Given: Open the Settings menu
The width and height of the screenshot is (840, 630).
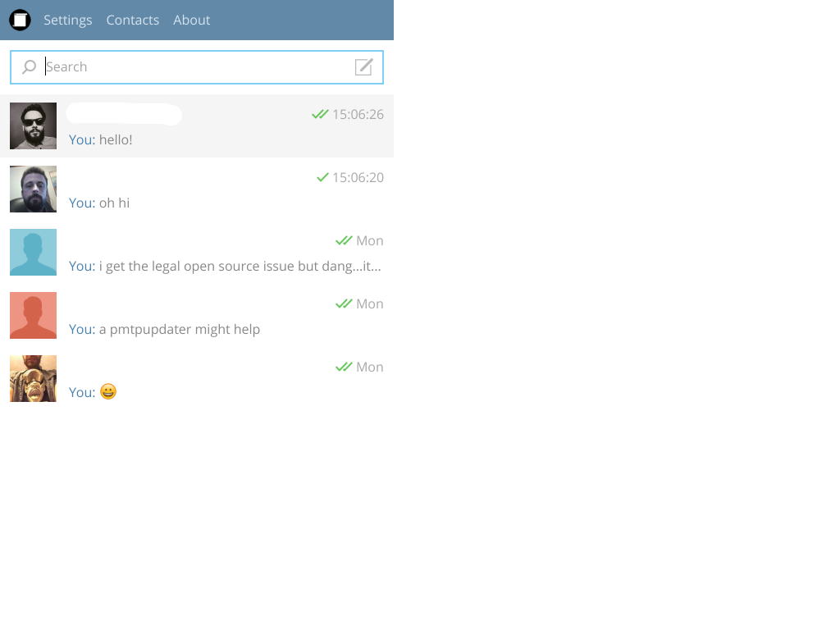Looking at the screenshot, I should [67, 20].
